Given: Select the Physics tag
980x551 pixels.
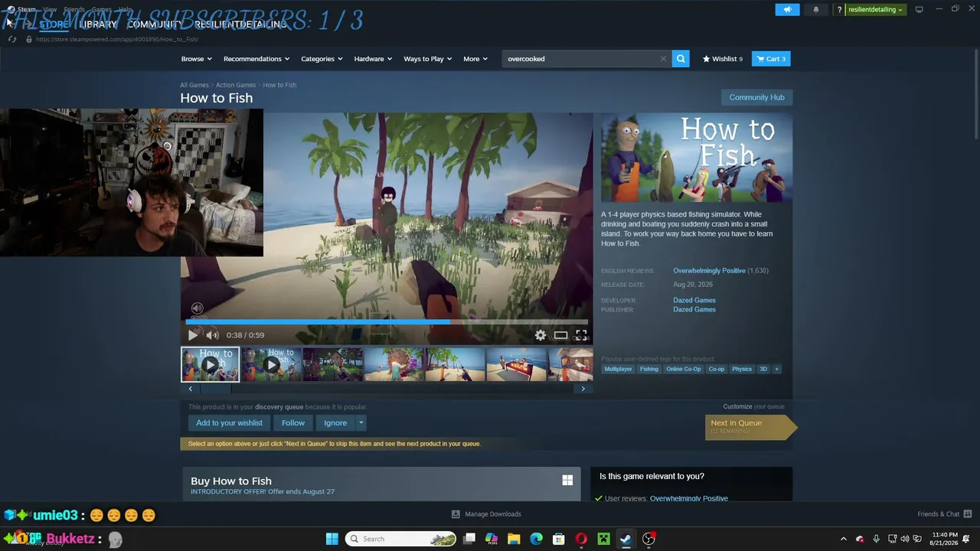Looking at the screenshot, I should [x=742, y=369].
